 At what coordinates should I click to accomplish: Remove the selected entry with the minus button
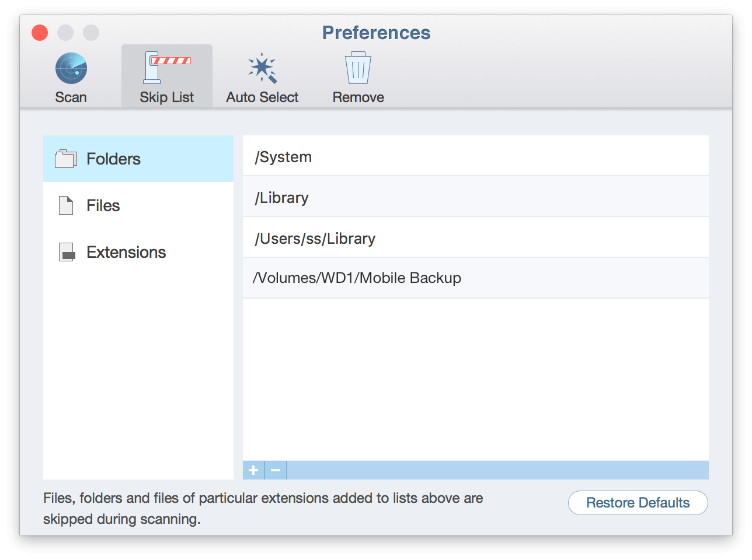[276, 470]
